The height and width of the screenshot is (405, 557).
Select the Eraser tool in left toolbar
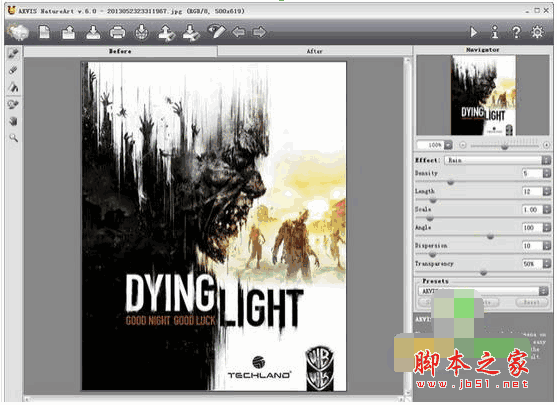(13, 70)
